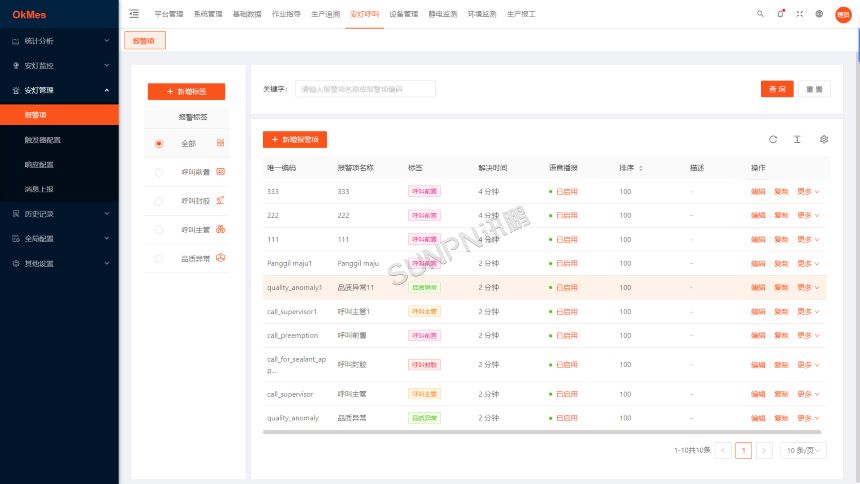This screenshot has height=484, width=860.
Task: Expand the 安灯监控 sidebar group chevron
Action: point(106,65)
